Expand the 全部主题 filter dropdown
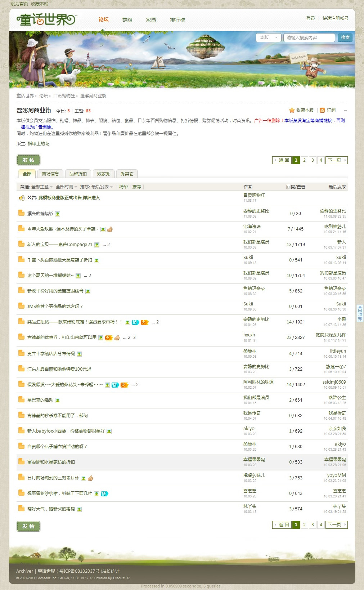This screenshot has width=364, height=590. 41,187
